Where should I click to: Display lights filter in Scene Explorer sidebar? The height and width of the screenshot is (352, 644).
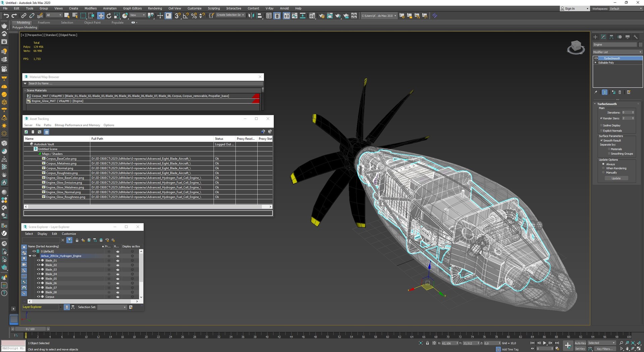[x=24, y=259]
